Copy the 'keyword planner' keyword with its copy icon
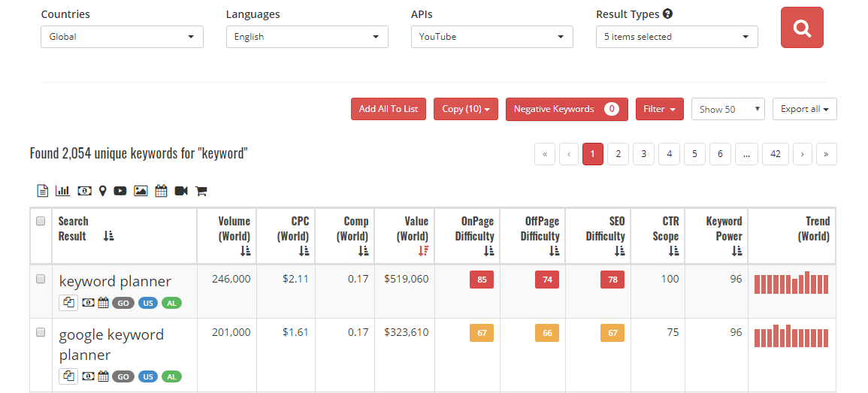Viewport: 868px width, 393px height. 68,303
